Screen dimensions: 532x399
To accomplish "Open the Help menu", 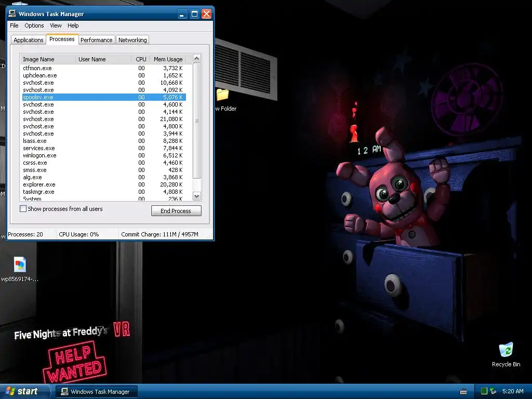I will (x=73, y=25).
